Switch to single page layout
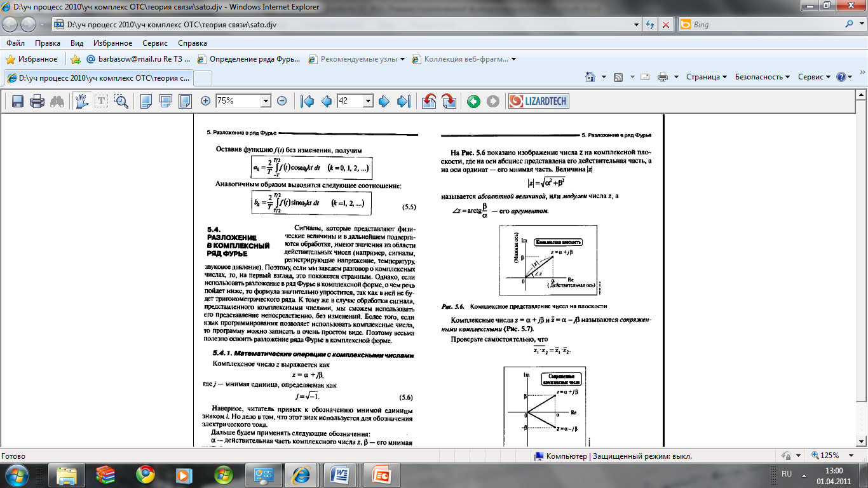Image resolution: width=868 pixels, height=488 pixels. point(146,101)
